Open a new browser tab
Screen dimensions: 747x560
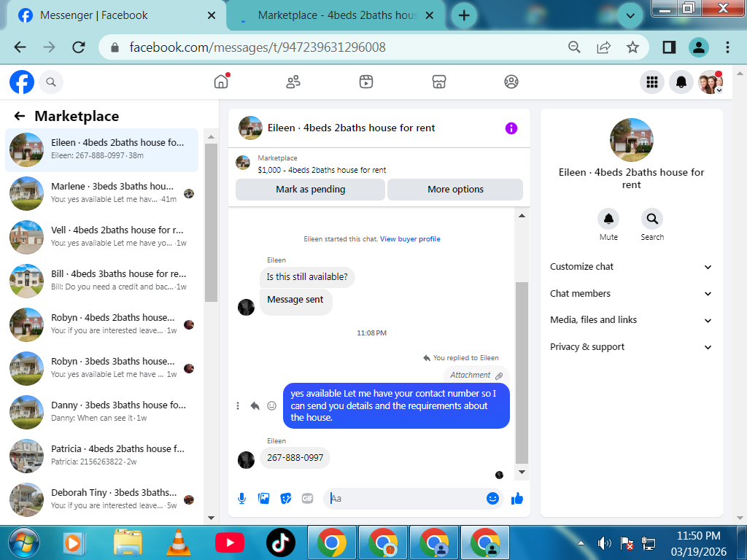coord(463,15)
